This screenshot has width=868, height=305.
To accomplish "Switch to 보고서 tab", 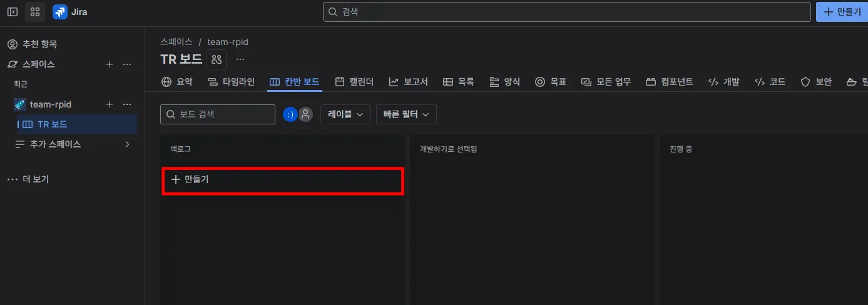I will click(408, 82).
